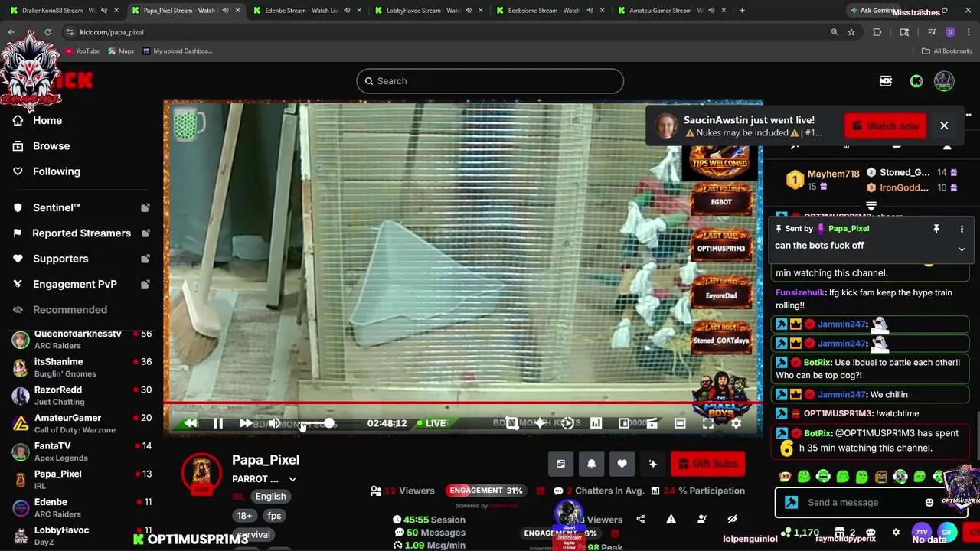
Task: Open AmateurGamer channel in sidebar
Action: (82, 423)
